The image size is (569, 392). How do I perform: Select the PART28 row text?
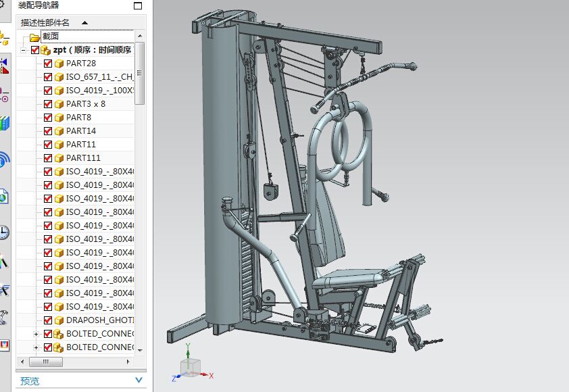click(81, 64)
